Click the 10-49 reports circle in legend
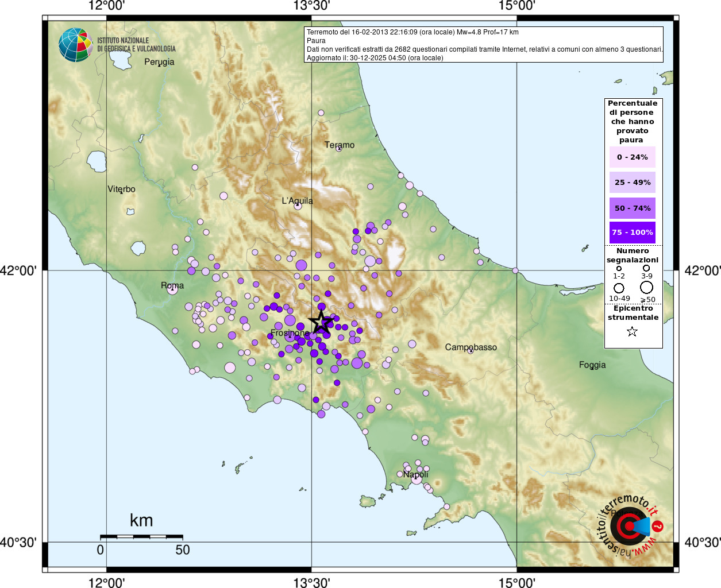 619,288
